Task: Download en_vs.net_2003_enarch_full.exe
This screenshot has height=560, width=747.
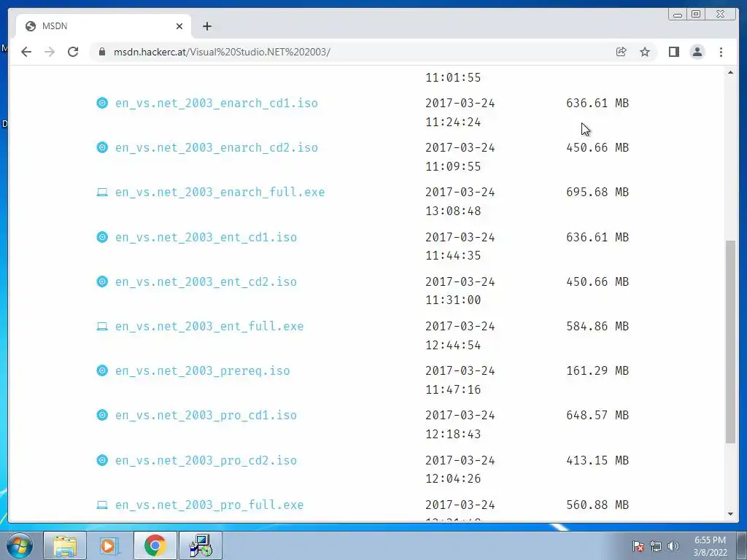Action: (x=220, y=192)
